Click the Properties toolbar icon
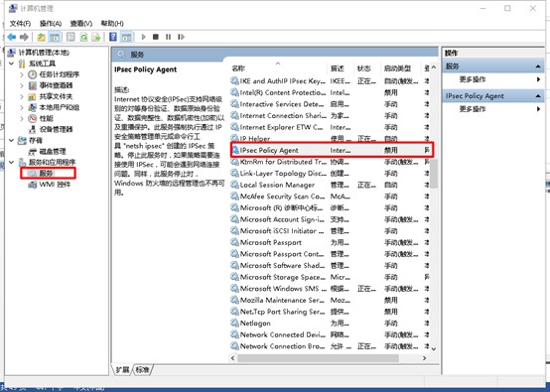Screen dimensions: 550x392 70,37
